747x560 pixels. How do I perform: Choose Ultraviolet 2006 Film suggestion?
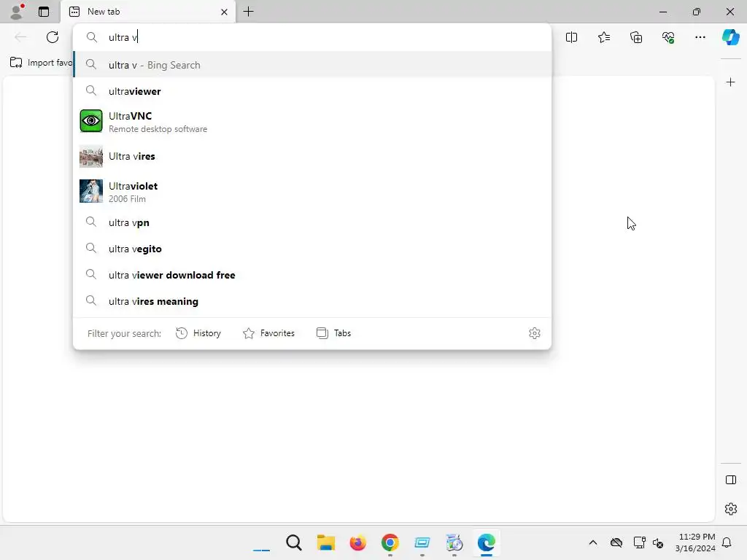tap(312, 192)
